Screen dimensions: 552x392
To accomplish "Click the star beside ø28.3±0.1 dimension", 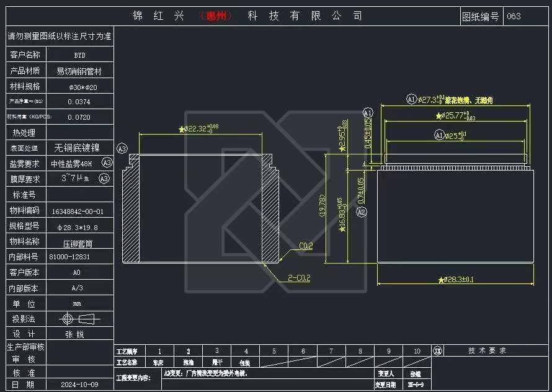I will pos(440,280).
